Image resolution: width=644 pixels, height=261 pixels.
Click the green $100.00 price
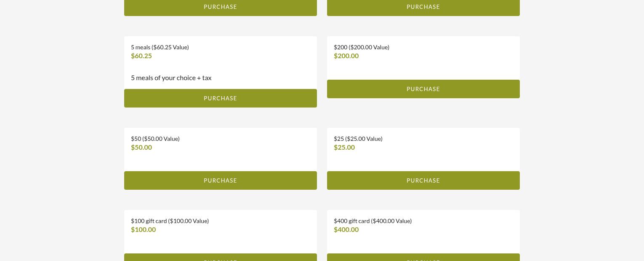point(144,229)
